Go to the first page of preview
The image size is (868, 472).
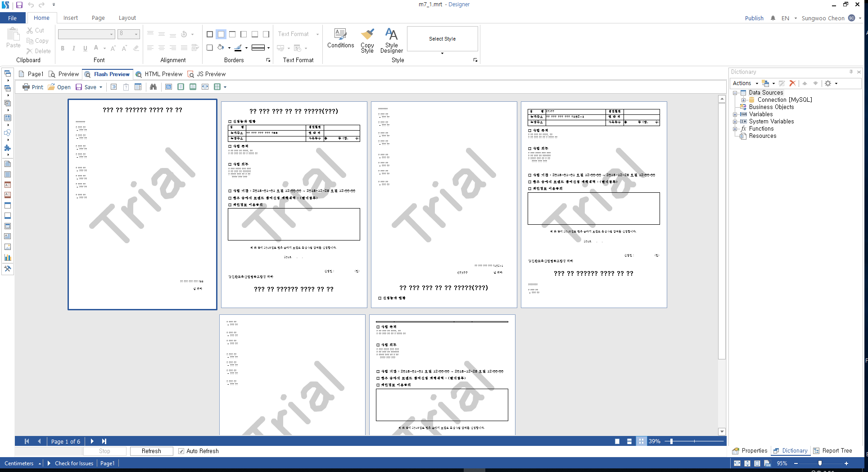coord(27,441)
